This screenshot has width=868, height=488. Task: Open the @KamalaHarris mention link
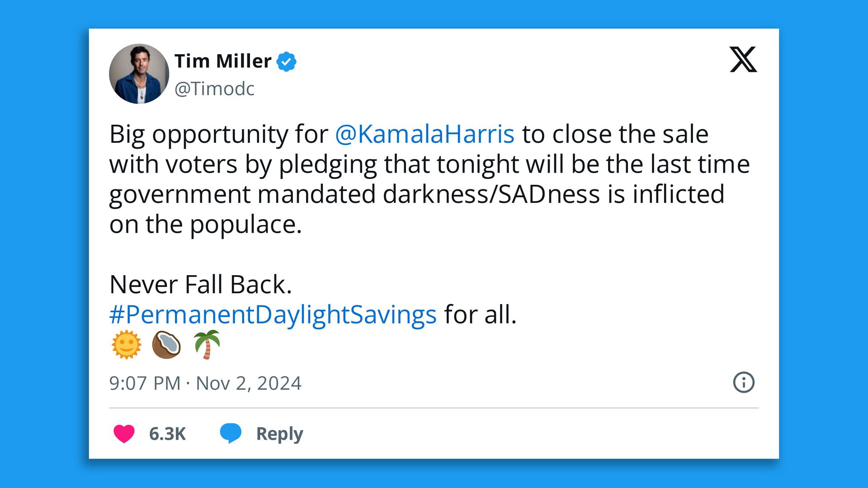pos(425,134)
